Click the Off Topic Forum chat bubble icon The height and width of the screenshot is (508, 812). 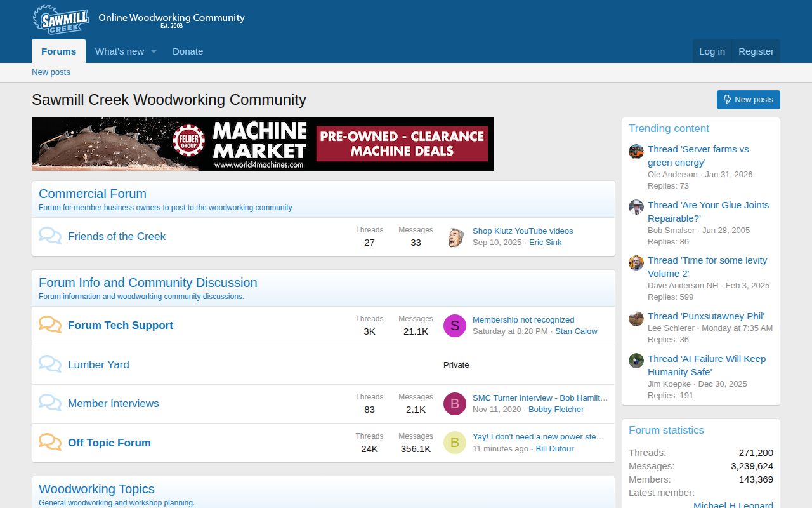pos(50,443)
